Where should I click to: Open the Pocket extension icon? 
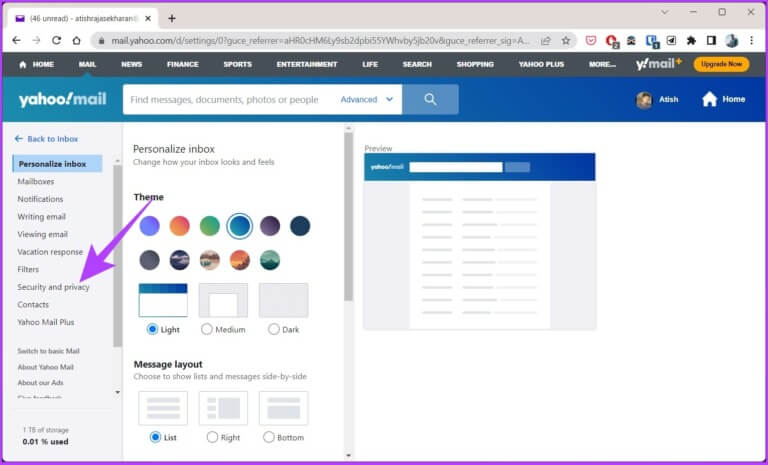click(x=591, y=41)
